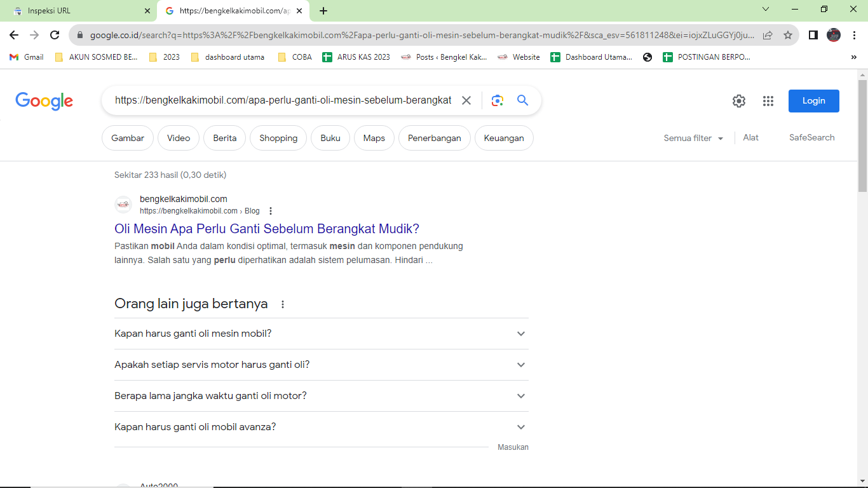Click the snippet text starting 'Pastikan mobil Anda'

point(289,253)
